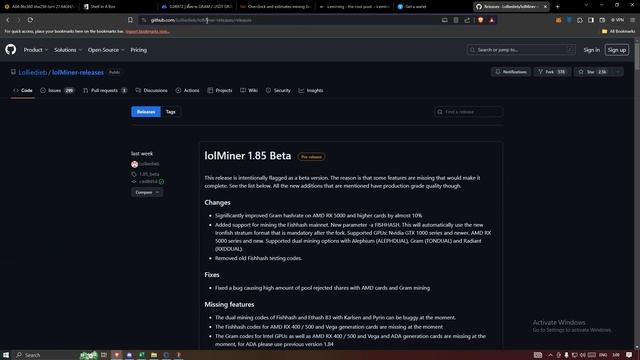This screenshot has height=360, width=640.
Task: Toggle the browser sidebar panel icon
Action: pyautogui.click(x=591, y=20)
